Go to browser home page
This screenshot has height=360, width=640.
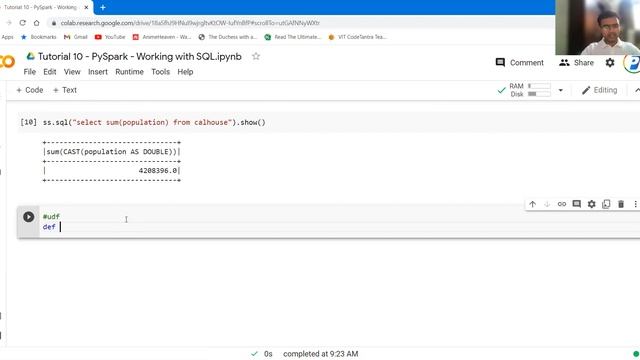[36, 23]
